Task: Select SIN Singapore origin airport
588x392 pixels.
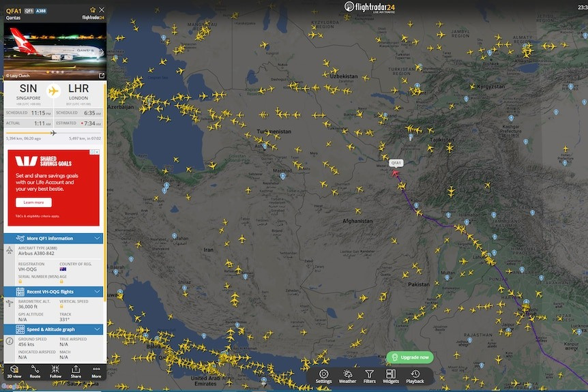Action: click(28, 92)
